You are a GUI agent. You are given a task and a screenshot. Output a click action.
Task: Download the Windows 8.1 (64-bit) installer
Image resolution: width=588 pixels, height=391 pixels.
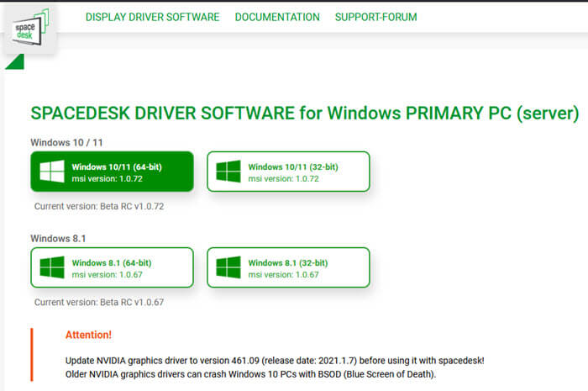tap(112, 267)
